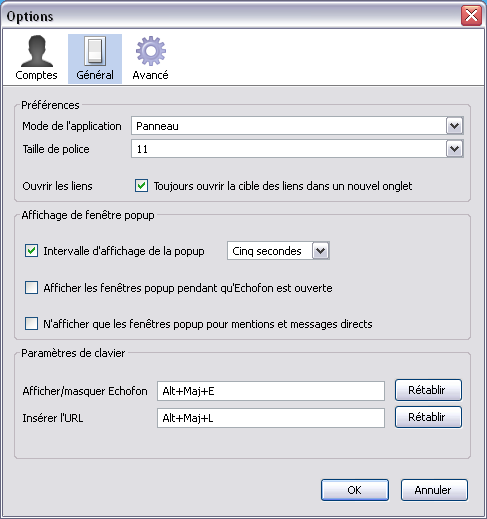Open the 'Taille de police' dropdown arrow

(455, 149)
